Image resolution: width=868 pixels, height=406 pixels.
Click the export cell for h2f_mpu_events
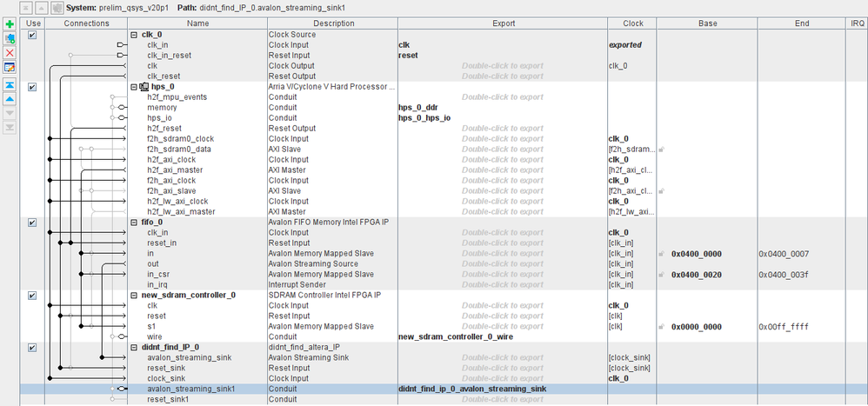point(503,97)
